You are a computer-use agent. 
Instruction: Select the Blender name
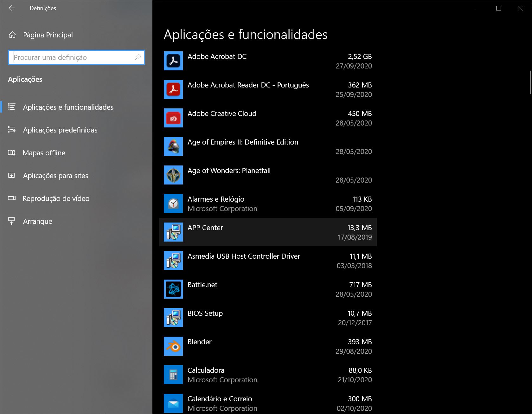tap(200, 342)
